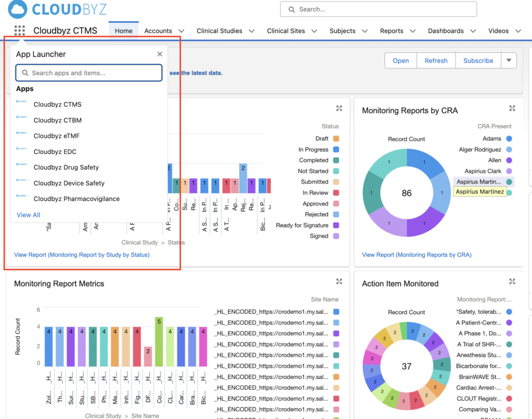Screen dimensions: 532x419
Task: Click the App Launcher search magnifier icon
Action: coord(25,73)
